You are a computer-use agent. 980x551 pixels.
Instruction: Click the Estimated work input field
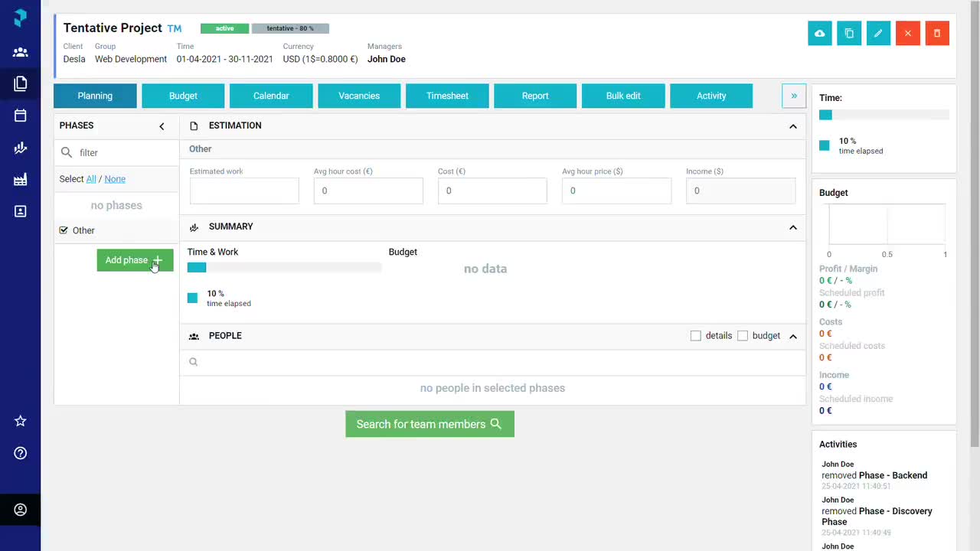pos(244,191)
